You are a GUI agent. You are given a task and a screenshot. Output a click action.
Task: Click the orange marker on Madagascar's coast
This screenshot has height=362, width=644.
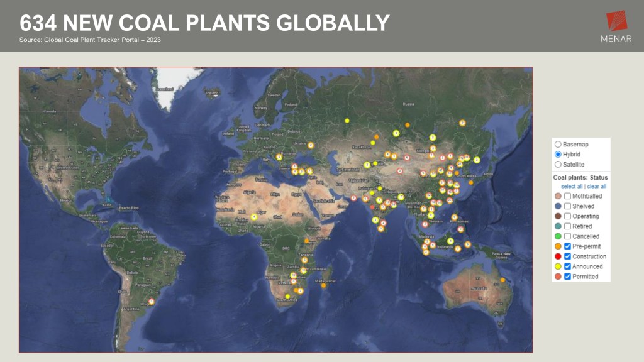click(x=323, y=286)
